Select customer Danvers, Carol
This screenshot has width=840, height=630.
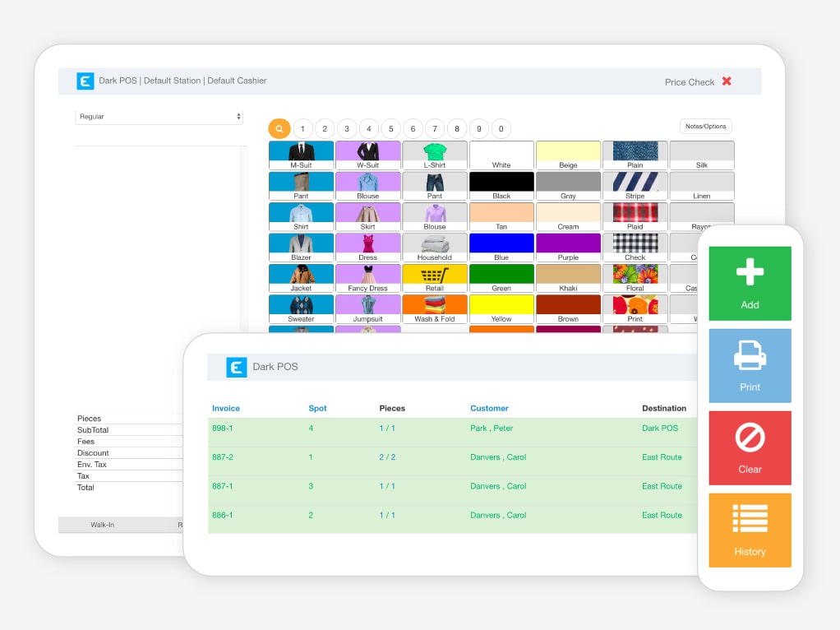pos(500,456)
